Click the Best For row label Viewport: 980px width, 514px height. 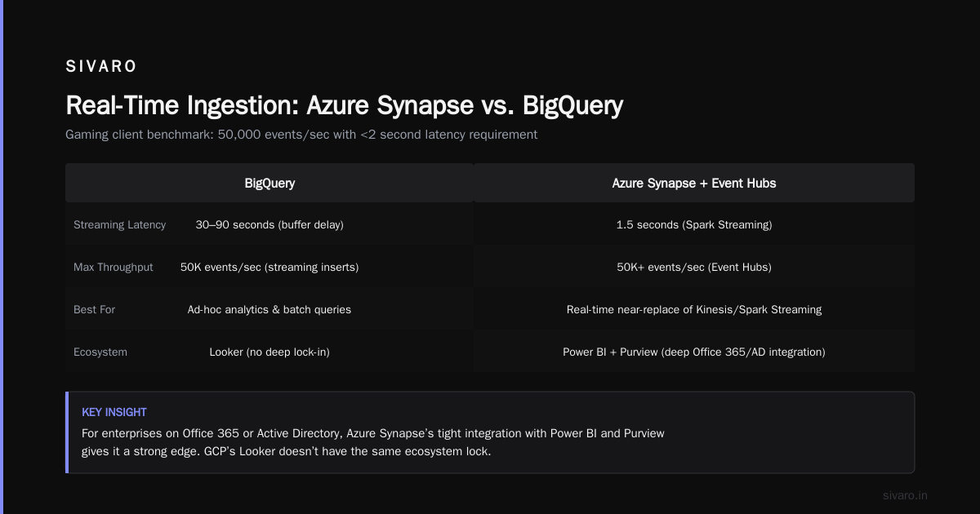tap(95, 310)
